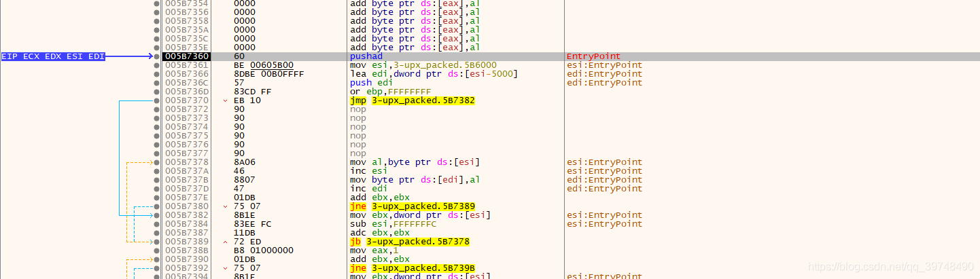Viewport: 980px width, 279px height.
Task: Select nop instruction at 005B7372
Action: point(358,109)
